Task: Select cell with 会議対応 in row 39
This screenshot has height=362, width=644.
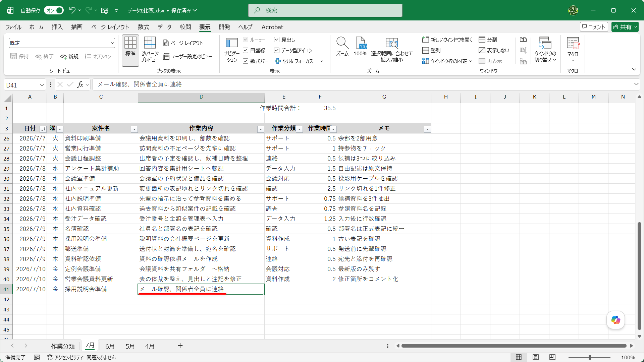Action: 284,269
